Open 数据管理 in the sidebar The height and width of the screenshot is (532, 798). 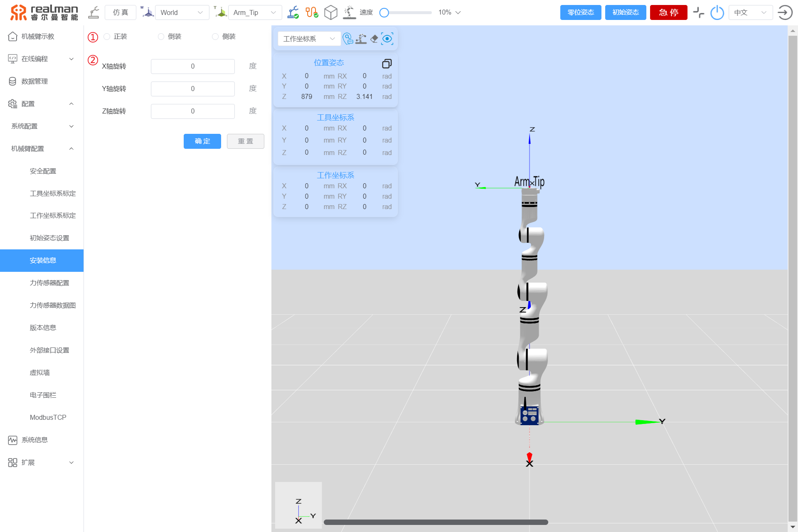coord(42,81)
